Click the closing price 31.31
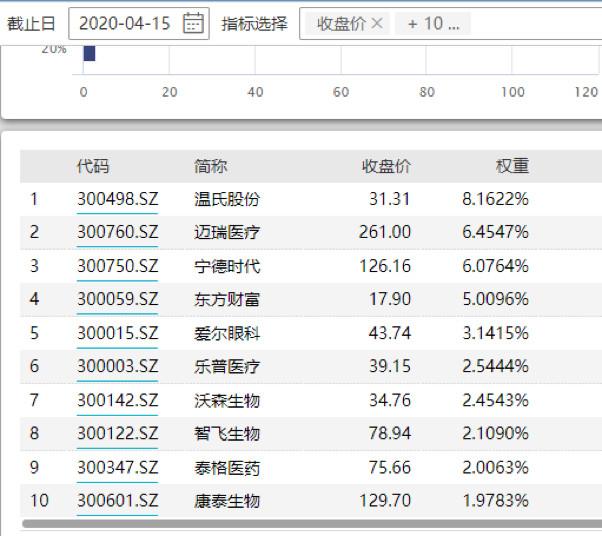 (390, 199)
